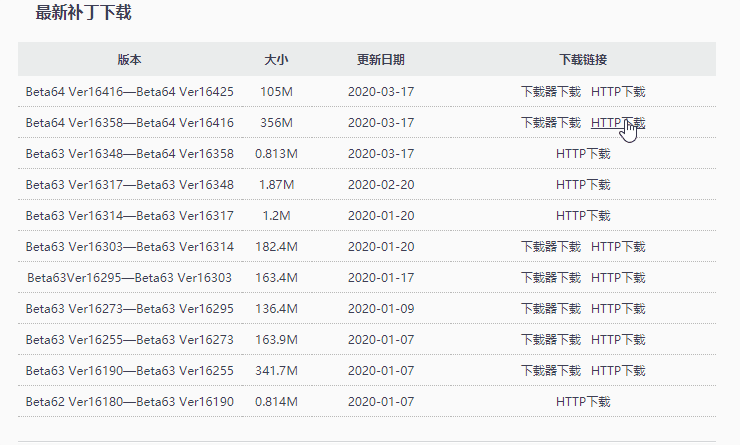Open 下载器下载 for Beta63 Ver16295—Ver16303 patch
The image size is (740, 445).
pyautogui.click(x=550, y=278)
